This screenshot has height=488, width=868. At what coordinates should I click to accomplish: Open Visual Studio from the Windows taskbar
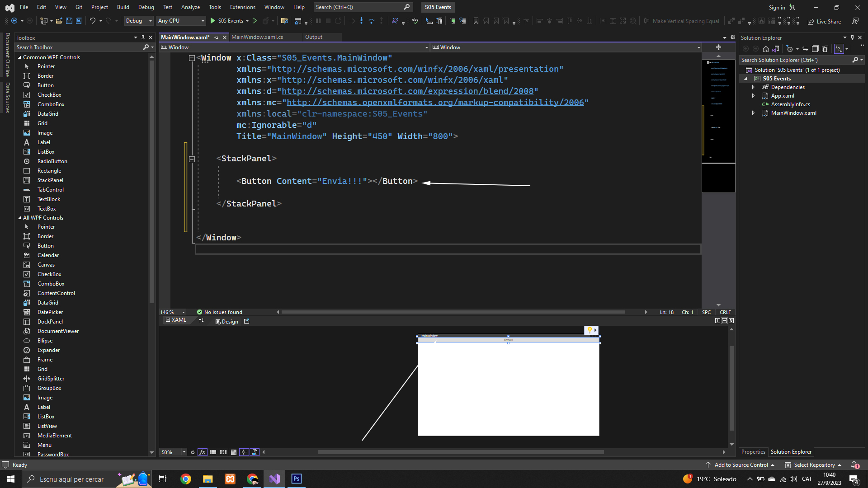tap(274, 479)
